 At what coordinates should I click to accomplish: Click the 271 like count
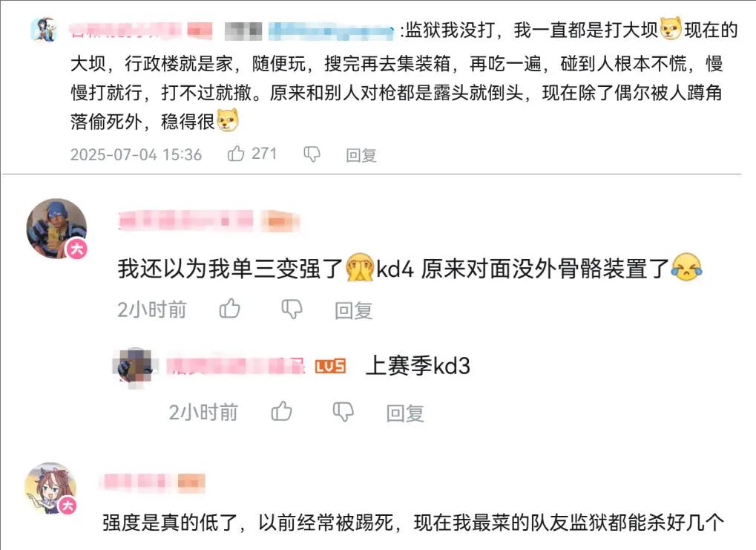pos(264,154)
